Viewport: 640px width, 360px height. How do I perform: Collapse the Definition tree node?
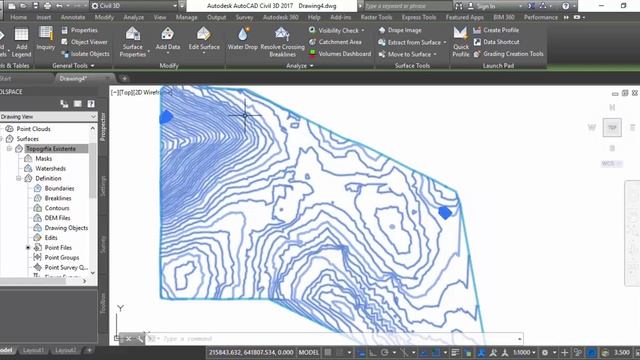click(x=18, y=178)
